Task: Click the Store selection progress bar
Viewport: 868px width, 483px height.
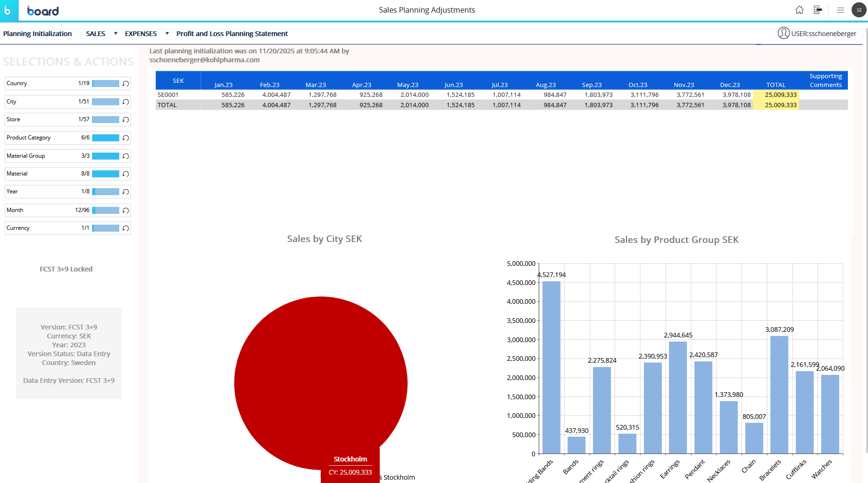Action: point(105,120)
